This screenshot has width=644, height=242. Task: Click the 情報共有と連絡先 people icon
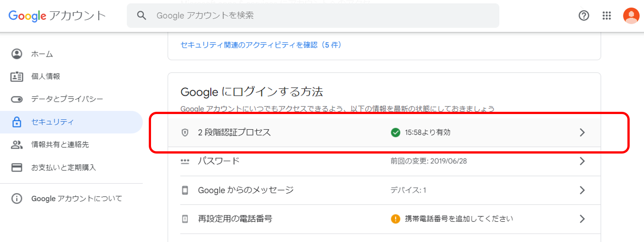click(17, 145)
